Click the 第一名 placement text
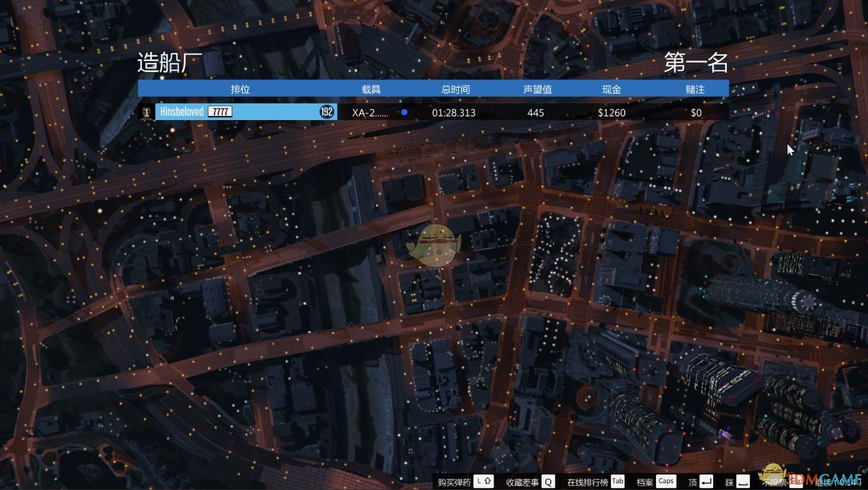The image size is (868, 490). (696, 62)
